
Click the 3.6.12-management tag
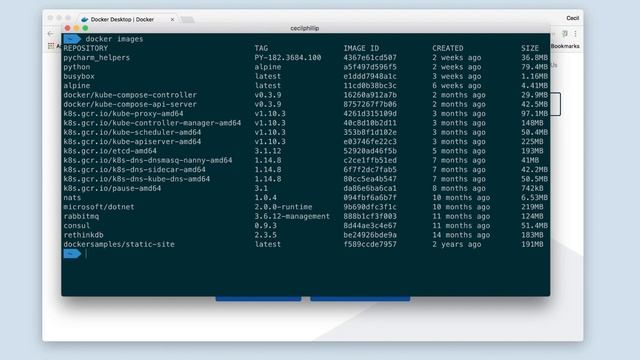[292, 216]
